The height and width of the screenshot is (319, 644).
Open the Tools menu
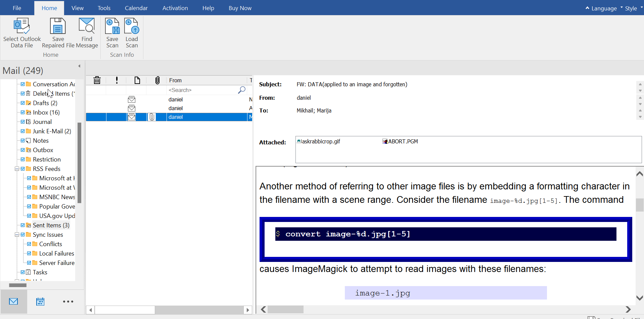tap(104, 8)
